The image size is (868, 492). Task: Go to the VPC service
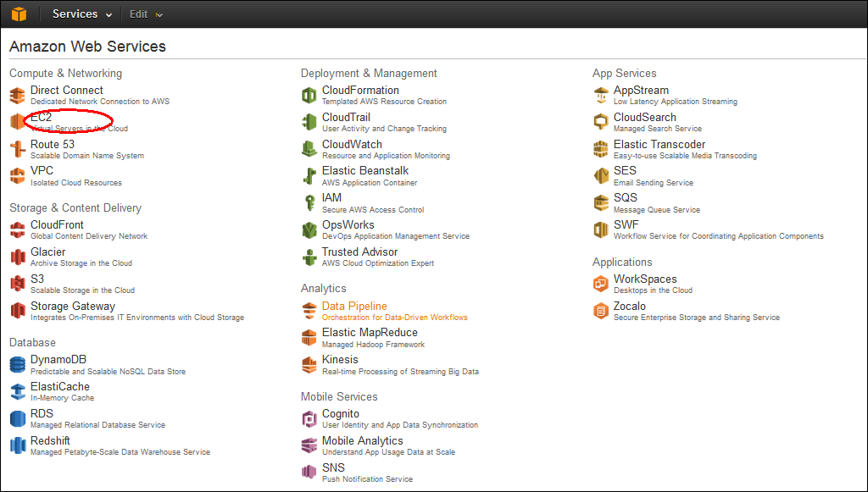pos(42,171)
